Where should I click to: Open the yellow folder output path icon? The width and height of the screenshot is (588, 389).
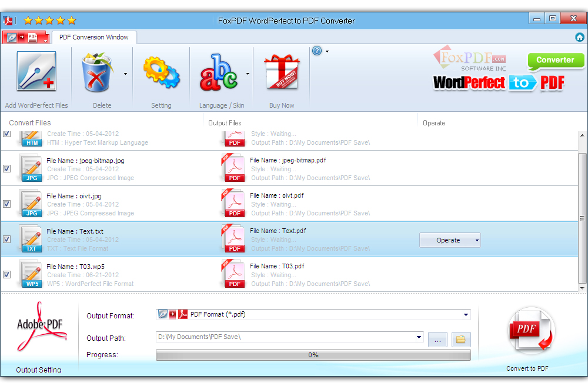(x=461, y=340)
